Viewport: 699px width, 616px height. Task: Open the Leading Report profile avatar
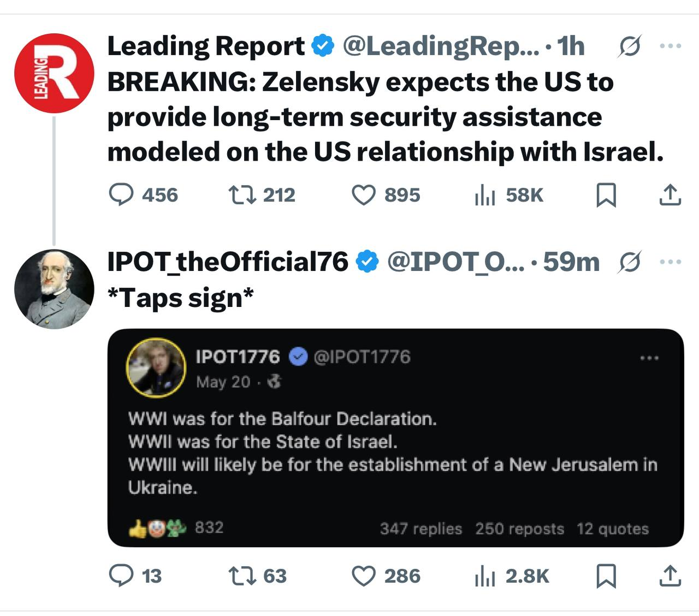pos(54,73)
